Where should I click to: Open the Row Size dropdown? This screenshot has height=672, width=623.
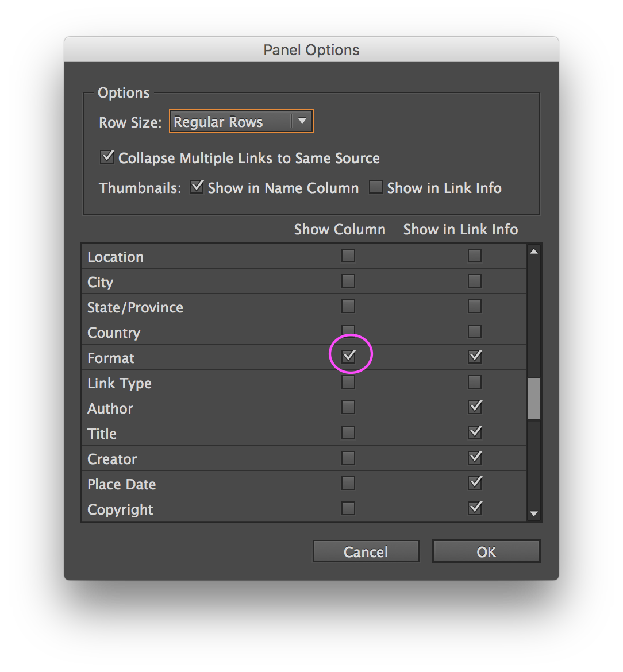(x=241, y=122)
